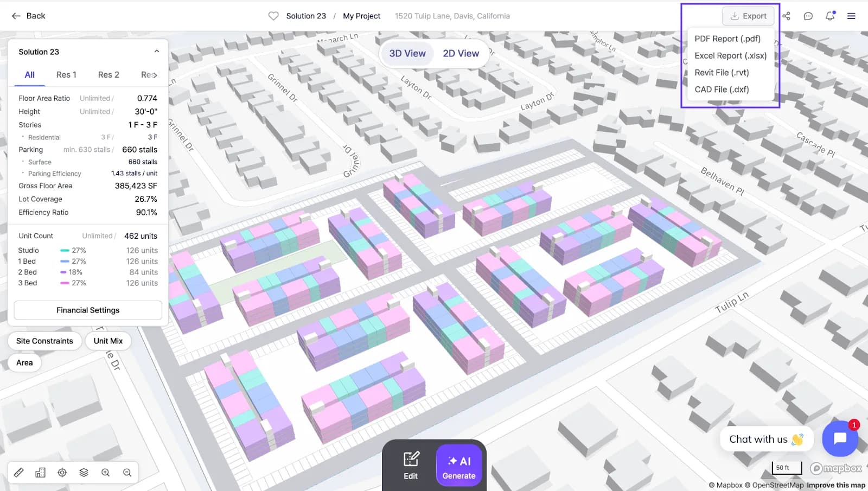Click the share icon in header
This screenshot has width=868, height=491.
(786, 16)
